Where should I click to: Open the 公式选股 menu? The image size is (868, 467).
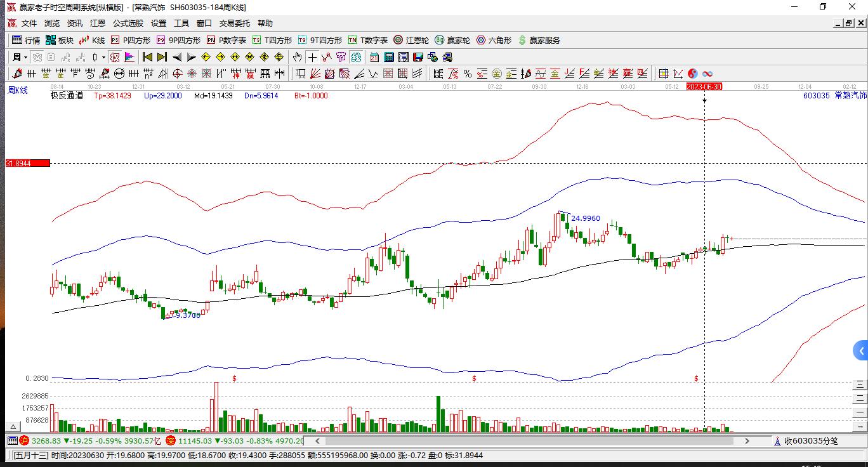pos(128,23)
